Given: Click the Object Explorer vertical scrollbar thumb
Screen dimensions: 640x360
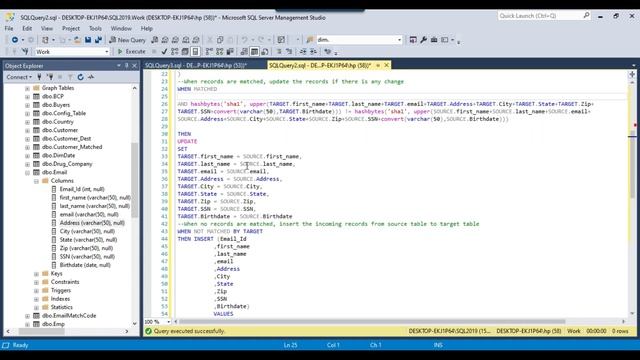Looking at the screenshot, I should [x=134, y=180].
